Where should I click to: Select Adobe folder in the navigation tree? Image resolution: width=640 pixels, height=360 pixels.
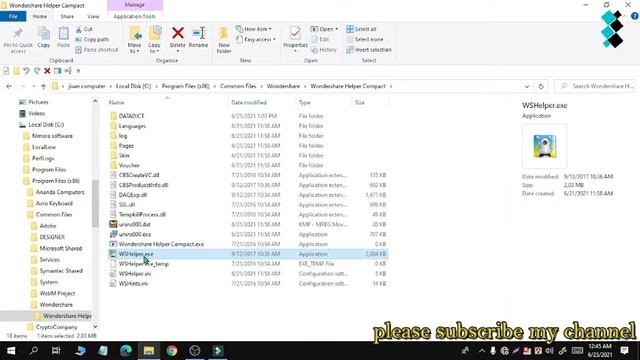click(x=48, y=226)
